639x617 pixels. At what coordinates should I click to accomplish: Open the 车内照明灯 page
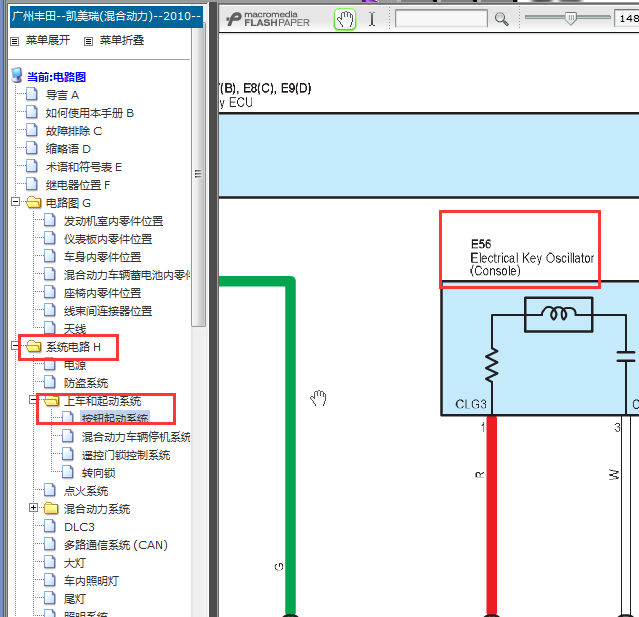click(x=91, y=581)
